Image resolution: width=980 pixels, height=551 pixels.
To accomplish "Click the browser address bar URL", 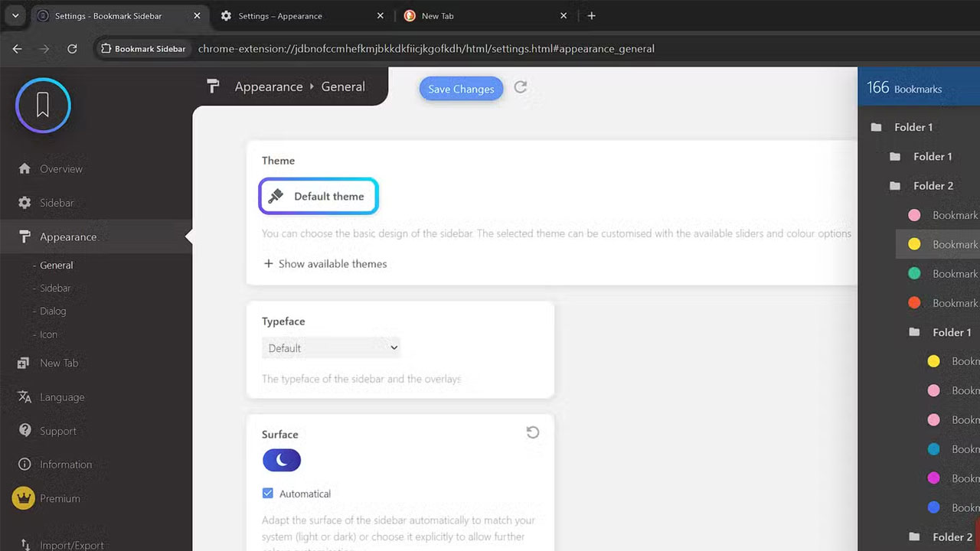I will (x=426, y=49).
